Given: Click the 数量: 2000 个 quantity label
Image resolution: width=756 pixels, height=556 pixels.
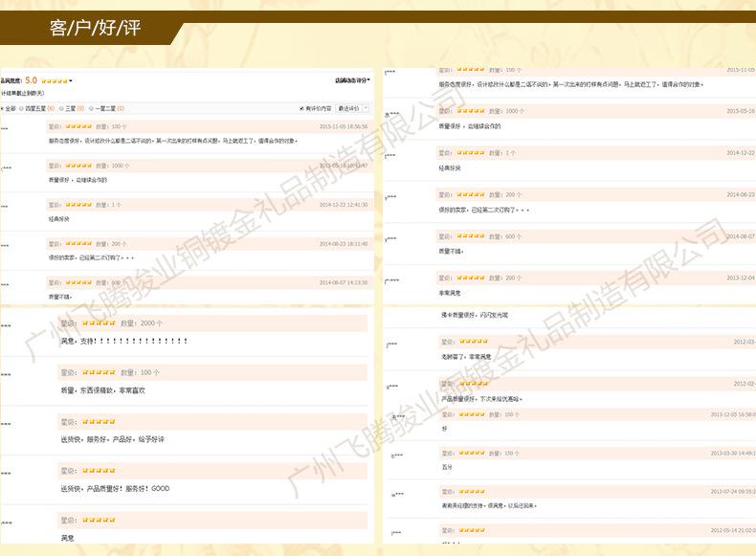Looking at the screenshot, I should (x=142, y=323).
